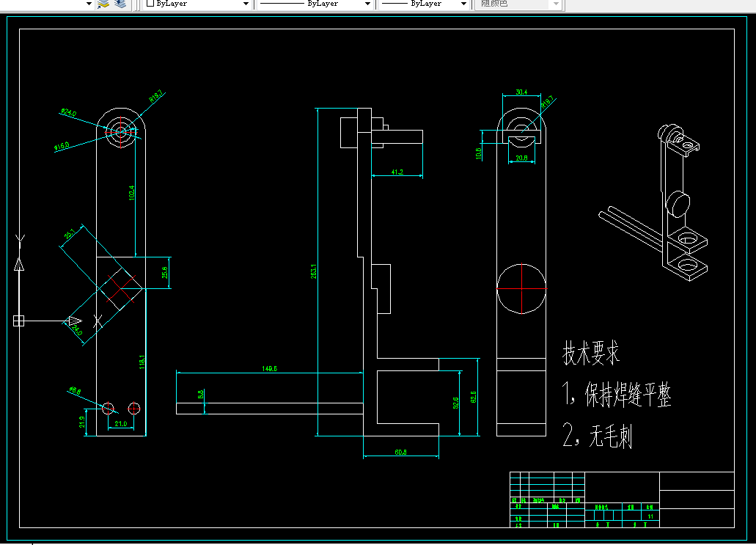This screenshot has width=756, height=545.
Task: Select the 149.6 horizontal dimension
Action: click(x=270, y=368)
